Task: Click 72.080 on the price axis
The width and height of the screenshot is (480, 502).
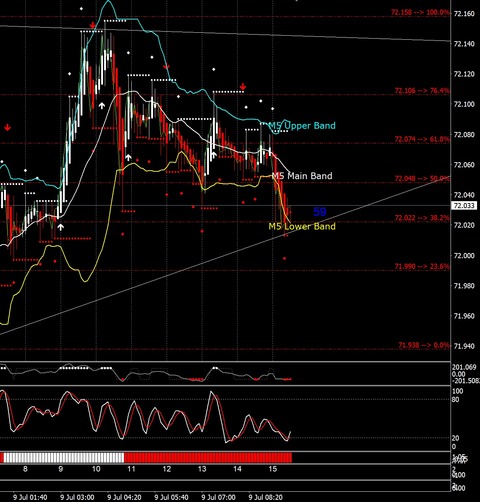Action: 464,135
